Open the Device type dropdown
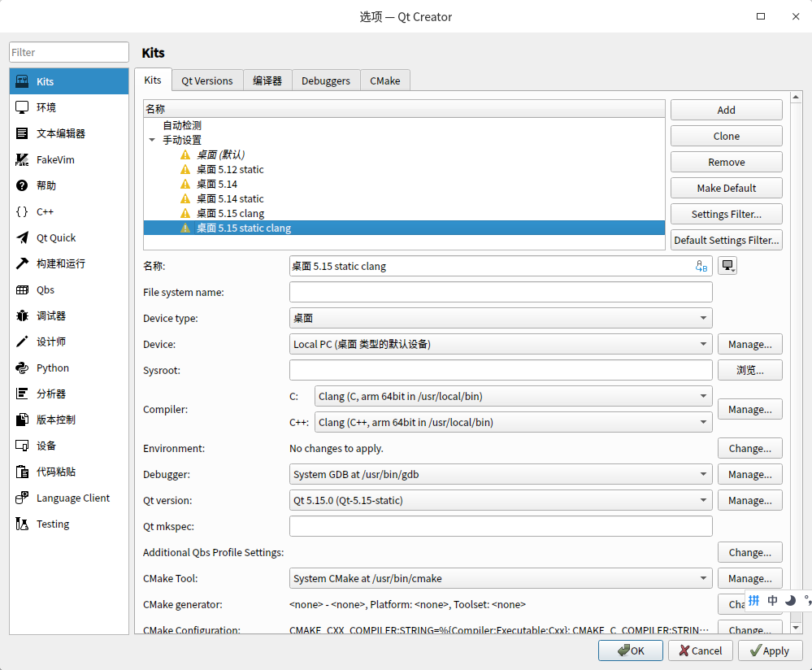The height and width of the screenshot is (670, 812). coord(704,318)
